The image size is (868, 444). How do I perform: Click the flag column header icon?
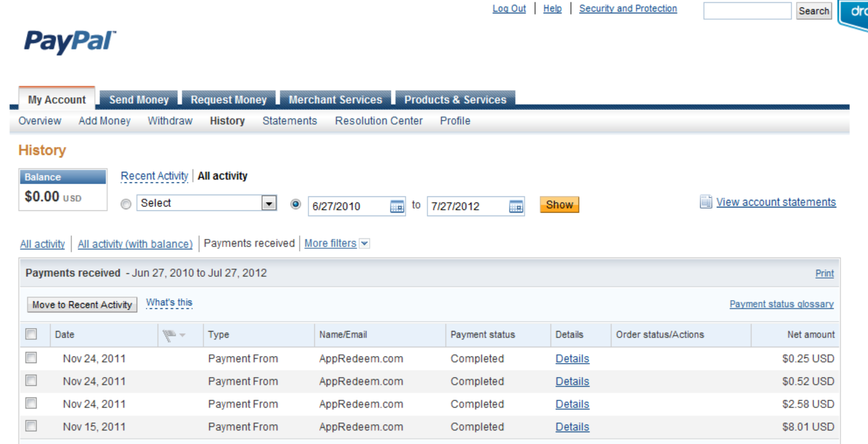tap(170, 335)
